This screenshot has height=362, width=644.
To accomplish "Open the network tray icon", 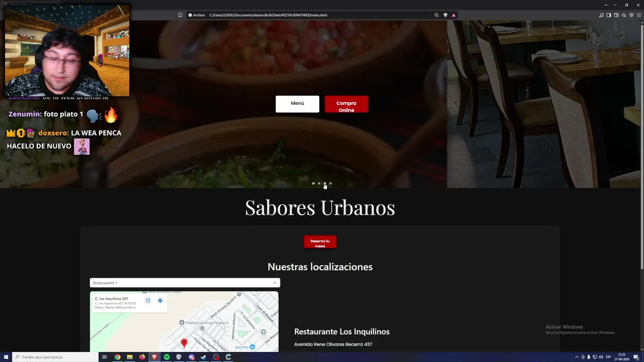I will tap(595, 357).
